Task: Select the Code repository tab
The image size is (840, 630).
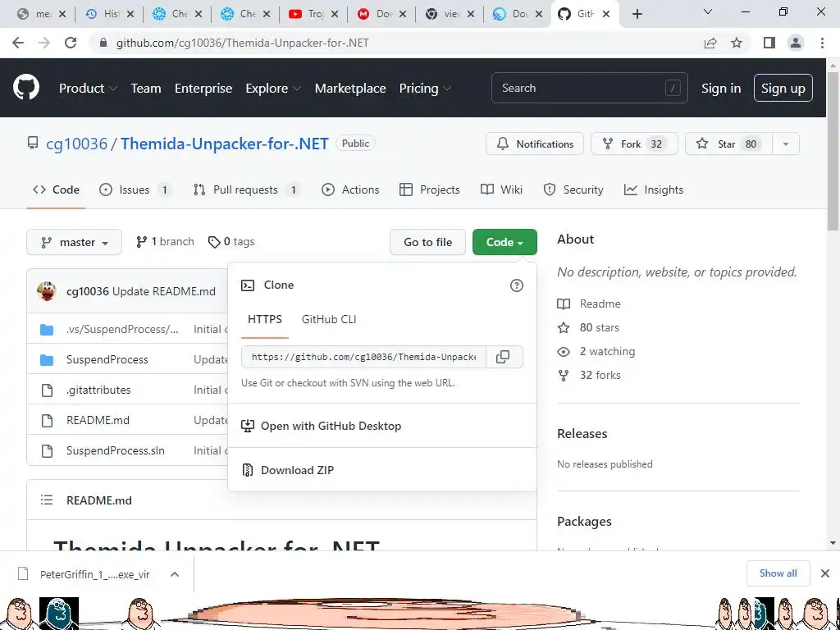Action: click(56, 189)
